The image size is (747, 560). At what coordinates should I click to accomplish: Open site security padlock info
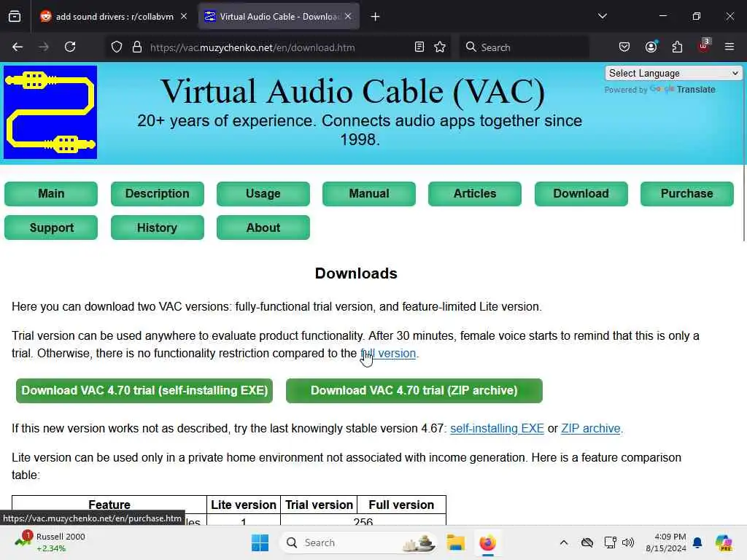(137, 47)
